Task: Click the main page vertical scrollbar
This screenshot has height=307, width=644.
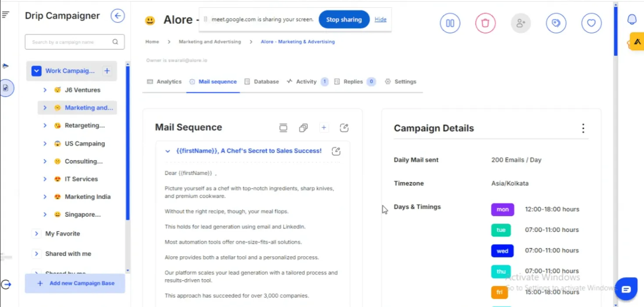Action: click(x=616, y=31)
